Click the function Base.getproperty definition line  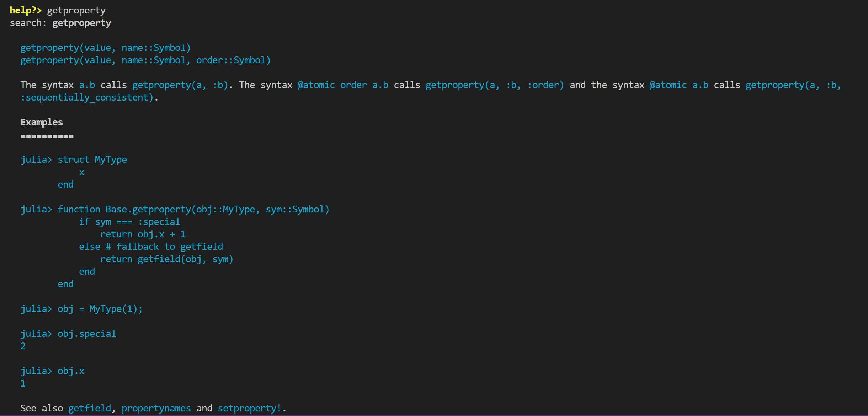[x=193, y=209]
